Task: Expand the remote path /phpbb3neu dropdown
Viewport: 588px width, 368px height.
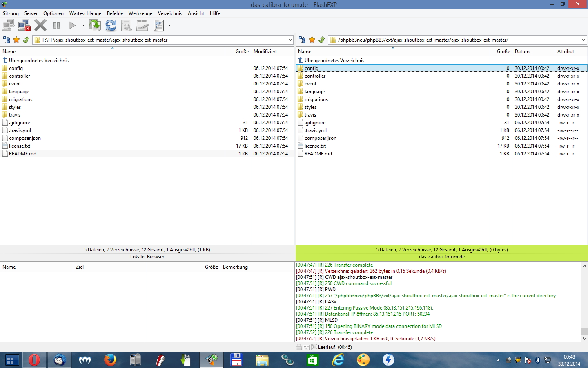Action: click(x=584, y=40)
